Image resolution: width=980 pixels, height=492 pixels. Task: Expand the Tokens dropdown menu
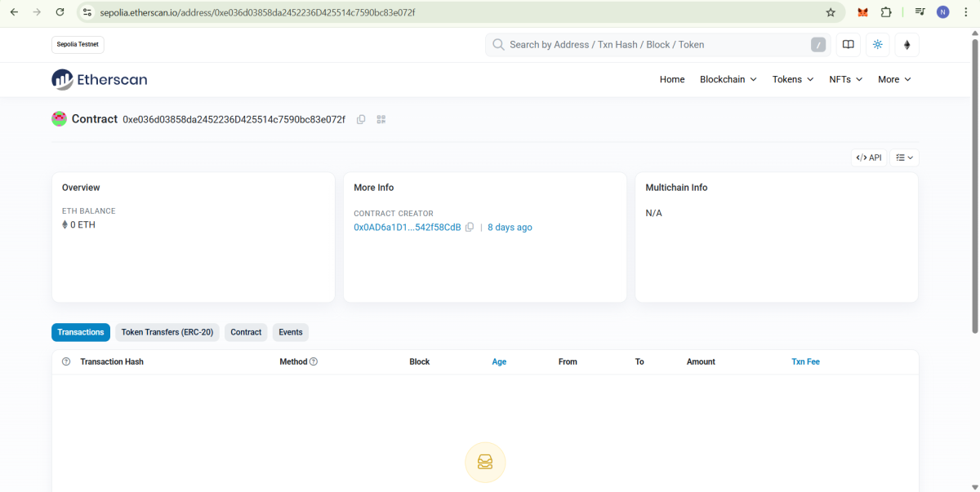point(792,79)
